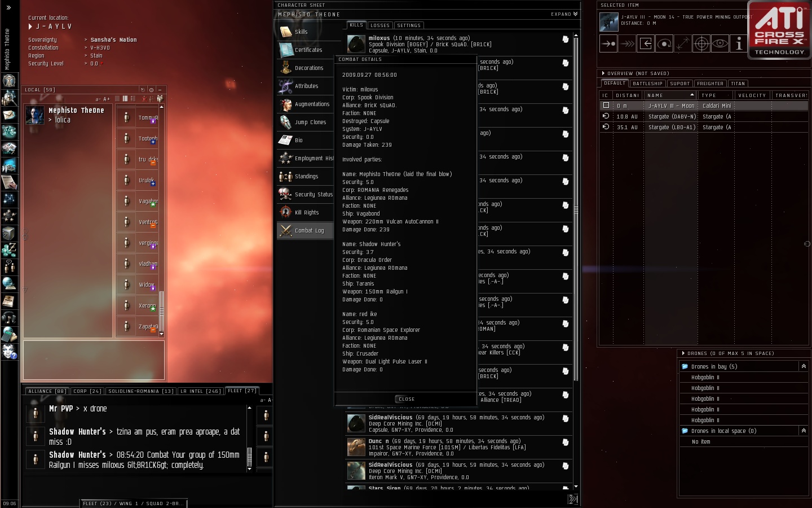Click the Skills icon in Character Sheet
812x508 pixels.
pos(286,32)
